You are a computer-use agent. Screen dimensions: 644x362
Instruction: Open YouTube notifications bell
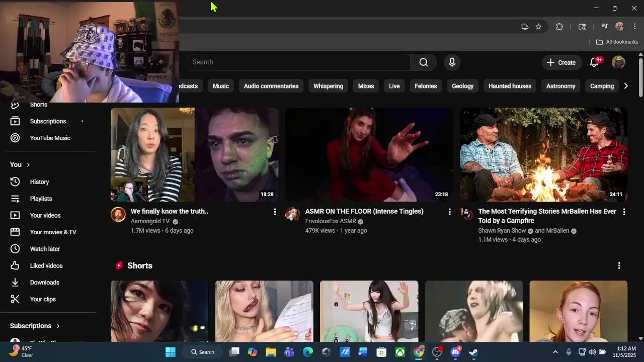pos(594,62)
